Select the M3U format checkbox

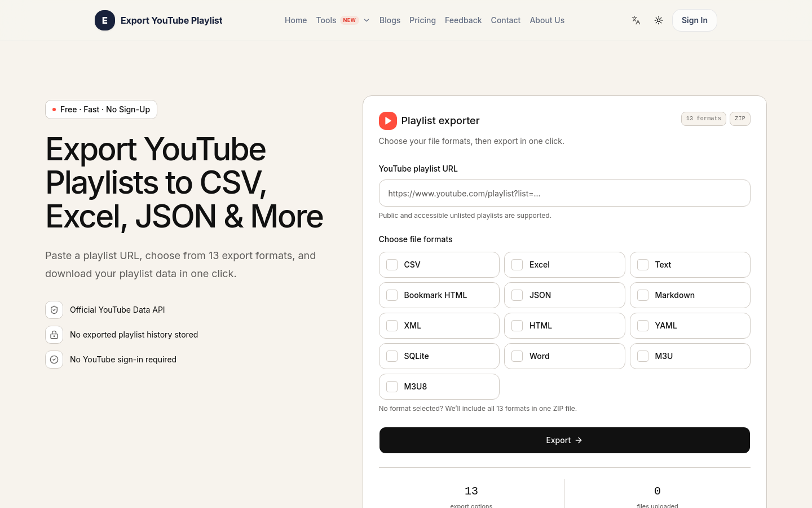click(643, 356)
